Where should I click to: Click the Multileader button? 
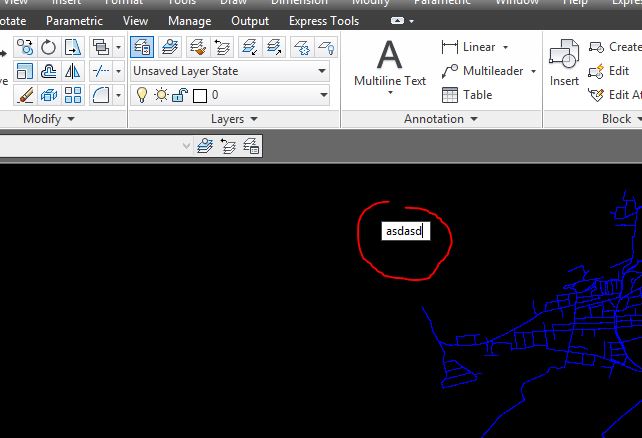click(488, 71)
